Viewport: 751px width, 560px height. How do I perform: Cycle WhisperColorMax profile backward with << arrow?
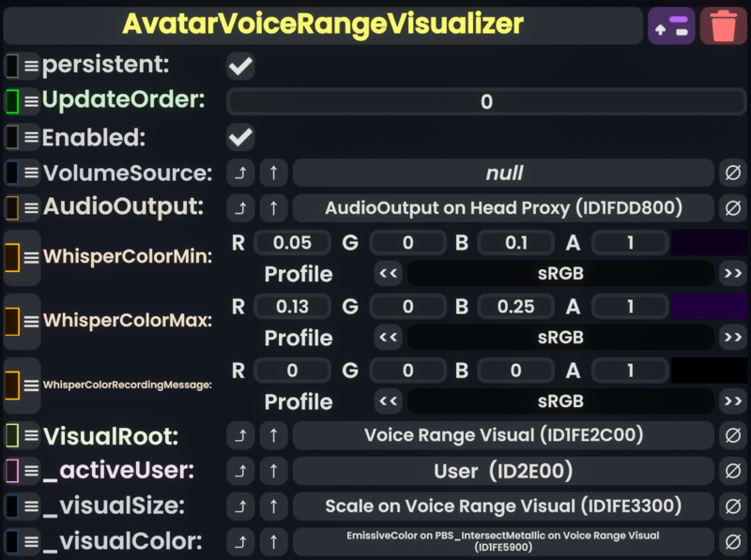pyautogui.click(x=388, y=338)
